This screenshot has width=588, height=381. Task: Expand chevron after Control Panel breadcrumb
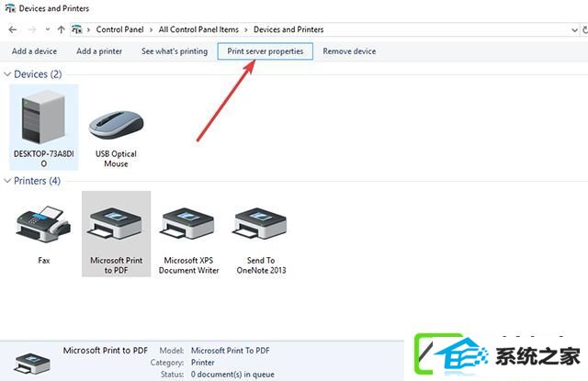[x=151, y=29]
